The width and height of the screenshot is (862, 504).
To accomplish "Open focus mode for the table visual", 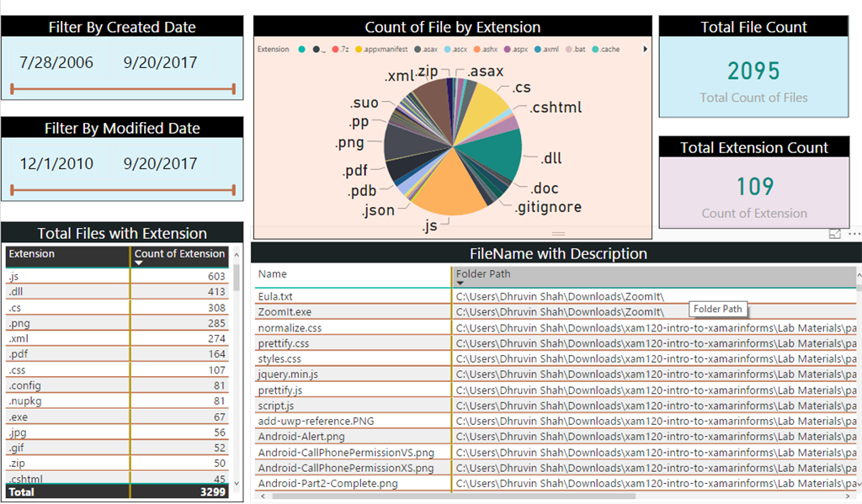I will click(834, 234).
